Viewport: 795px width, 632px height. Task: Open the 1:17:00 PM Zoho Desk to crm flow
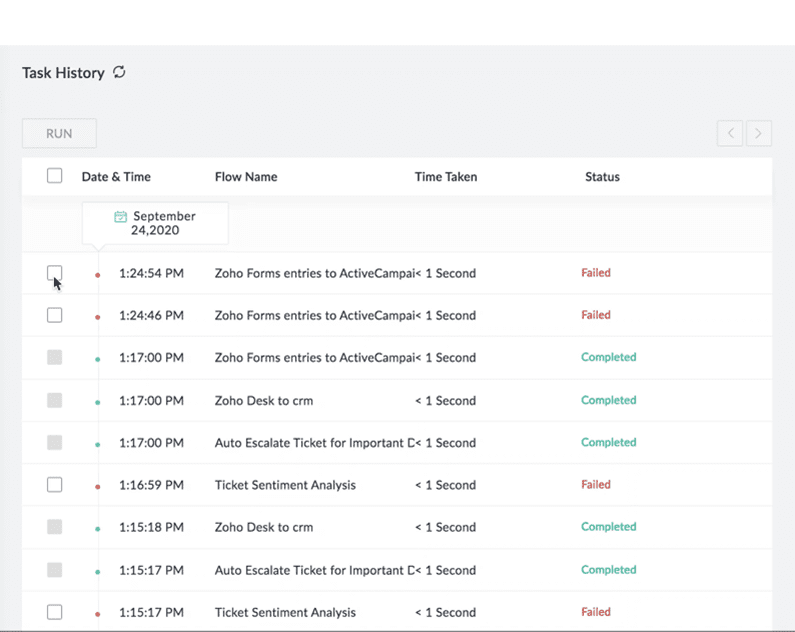click(264, 401)
